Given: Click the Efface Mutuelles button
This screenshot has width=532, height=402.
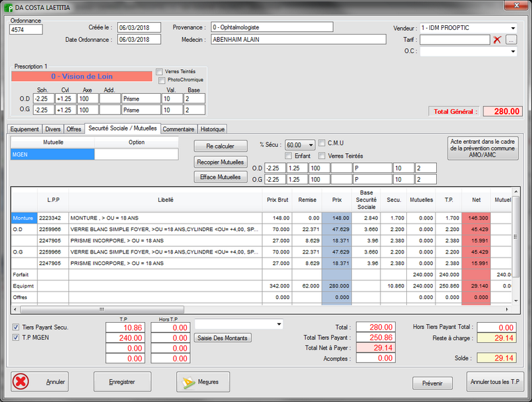Looking at the screenshot, I should click(220, 177).
